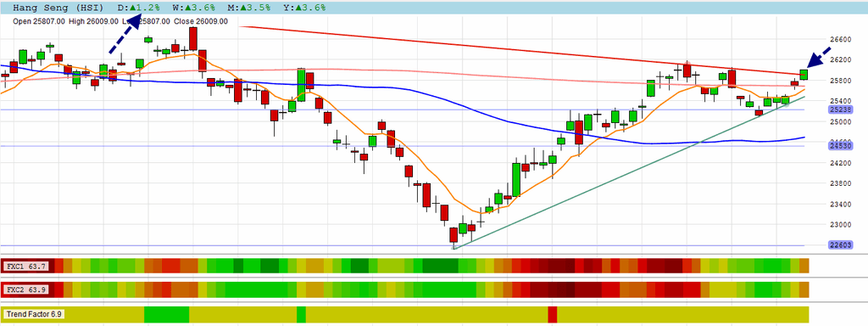Viewport: 868px width, 326px height.
Task: Click the 26600 price axis label
Action: click(x=841, y=39)
